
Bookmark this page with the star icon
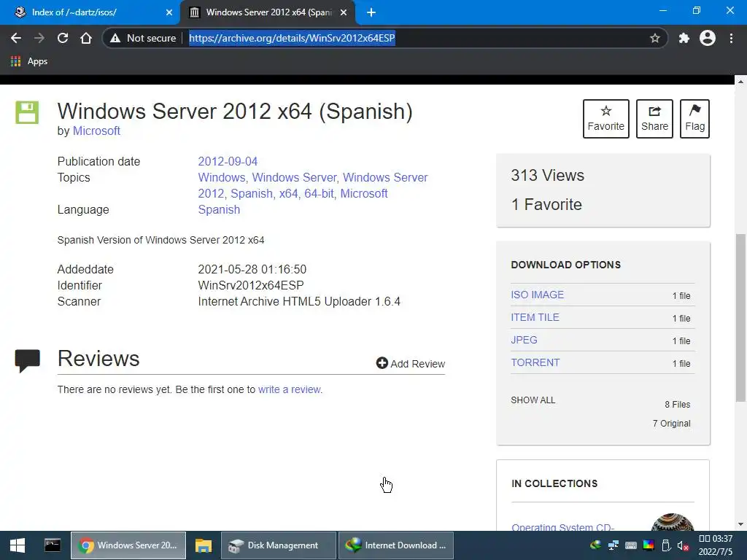pyautogui.click(x=655, y=38)
